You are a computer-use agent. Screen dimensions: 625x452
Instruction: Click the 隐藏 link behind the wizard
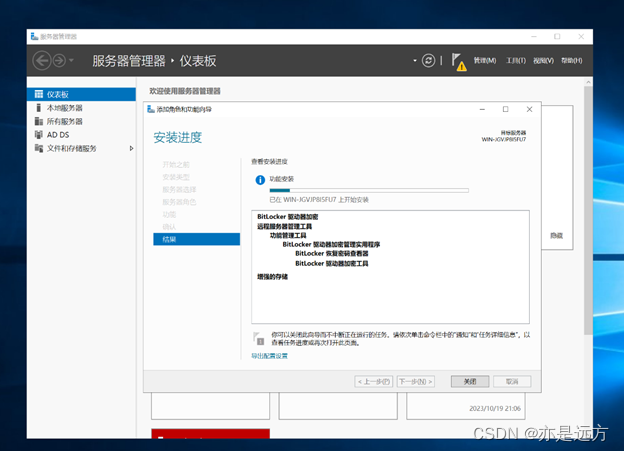click(556, 236)
